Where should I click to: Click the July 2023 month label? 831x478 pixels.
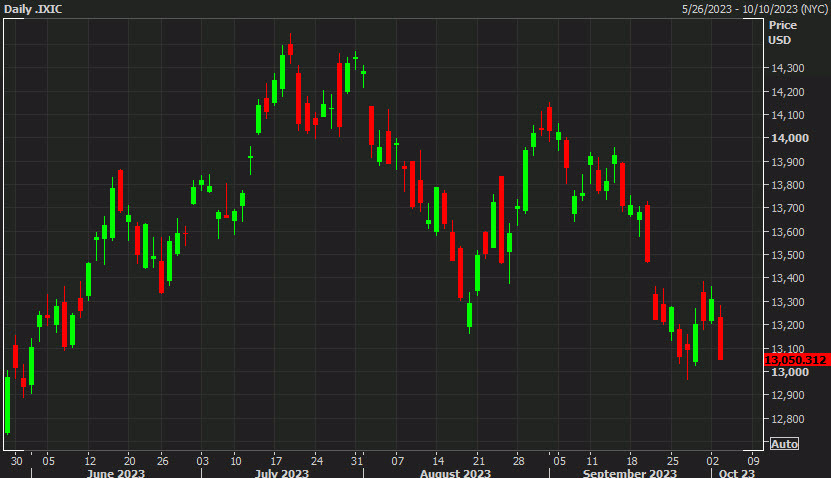point(281,473)
